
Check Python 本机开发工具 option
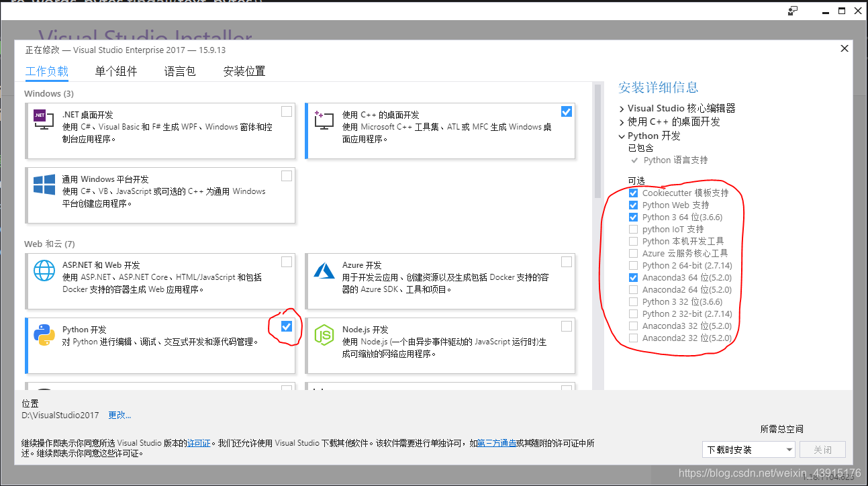633,242
